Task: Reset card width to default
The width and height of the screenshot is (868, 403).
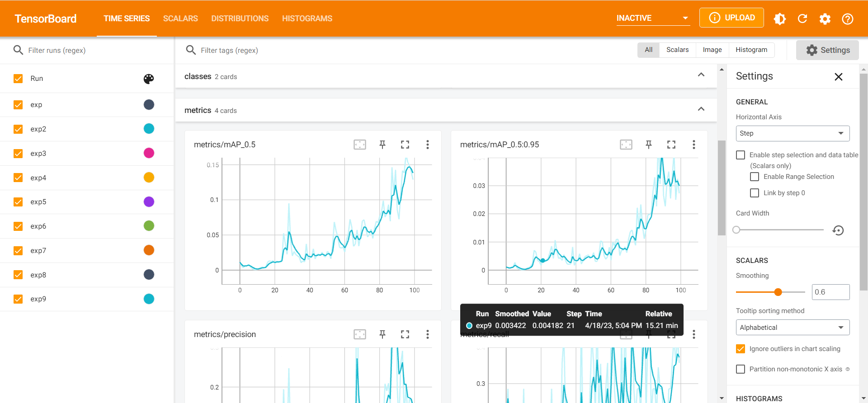Action: (838, 230)
